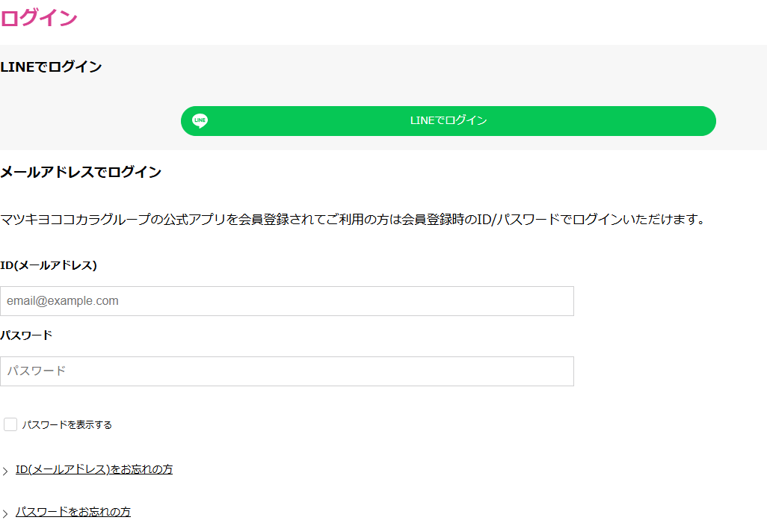Enable the パスワードを表示する checkbox
Viewport: 767px width, 532px height.
click(10, 424)
